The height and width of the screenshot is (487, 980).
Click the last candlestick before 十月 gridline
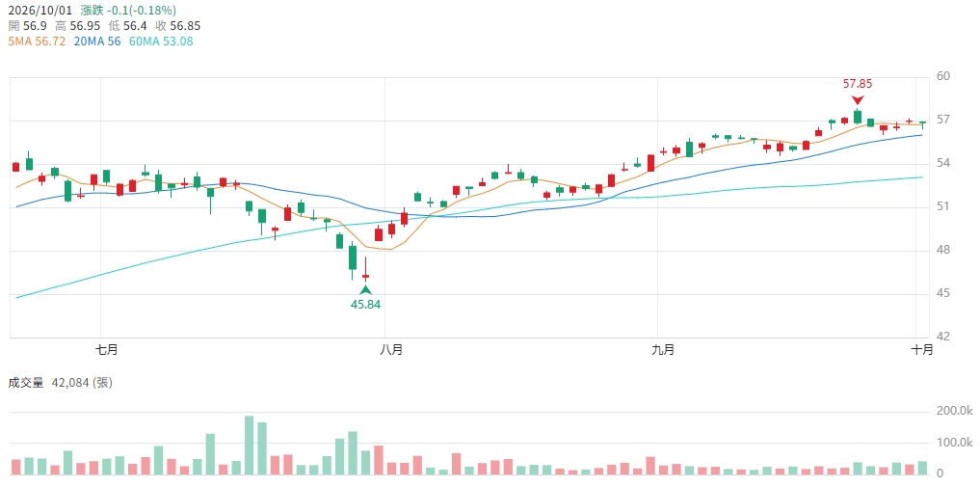click(x=910, y=121)
